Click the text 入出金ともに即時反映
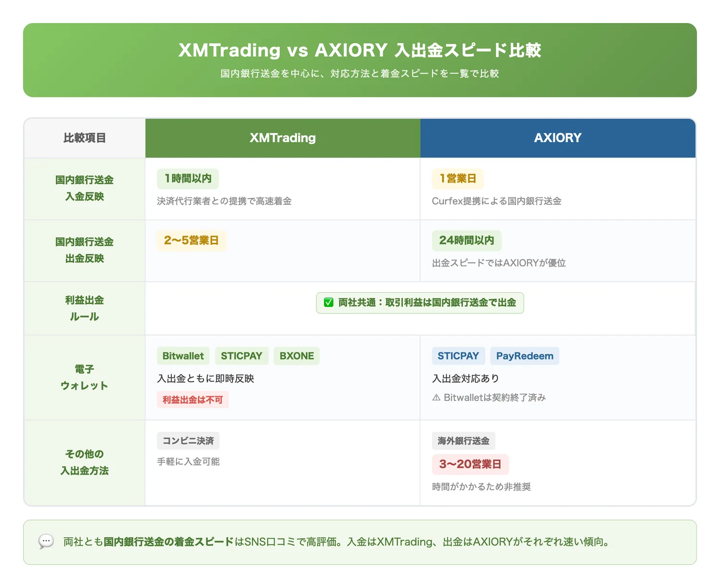This screenshot has width=720, height=588. coord(205,379)
